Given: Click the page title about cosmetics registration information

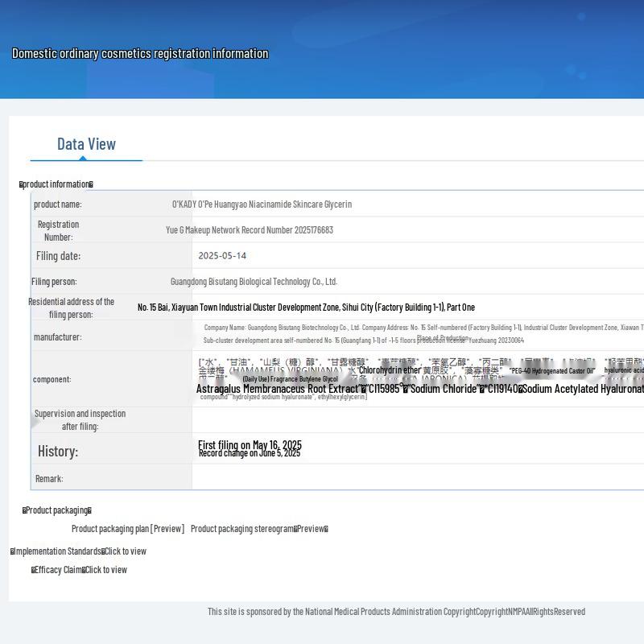Looking at the screenshot, I should (140, 54).
